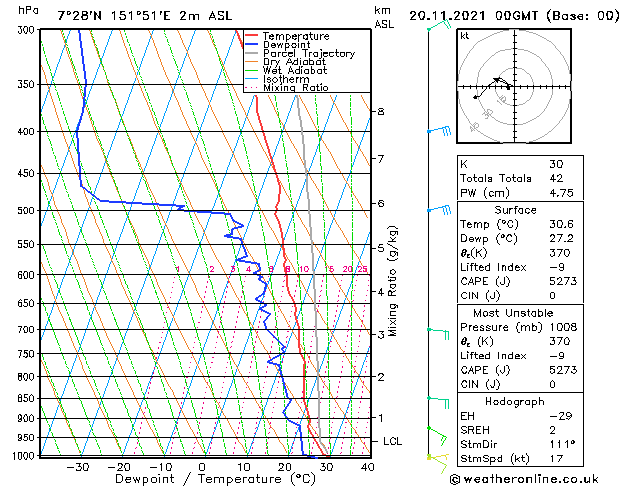Click the km ASL axis label
The image size is (629, 486).
coord(384,17)
